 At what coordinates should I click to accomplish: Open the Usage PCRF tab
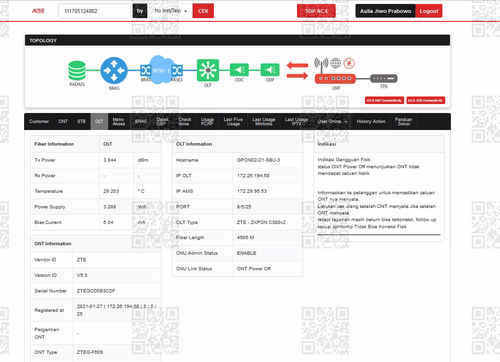(207, 121)
